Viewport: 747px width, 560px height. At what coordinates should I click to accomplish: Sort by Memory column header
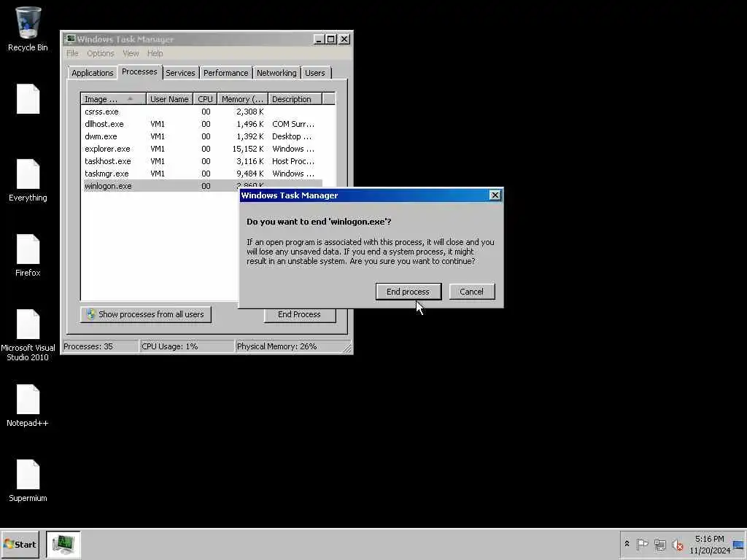point(243,99)
